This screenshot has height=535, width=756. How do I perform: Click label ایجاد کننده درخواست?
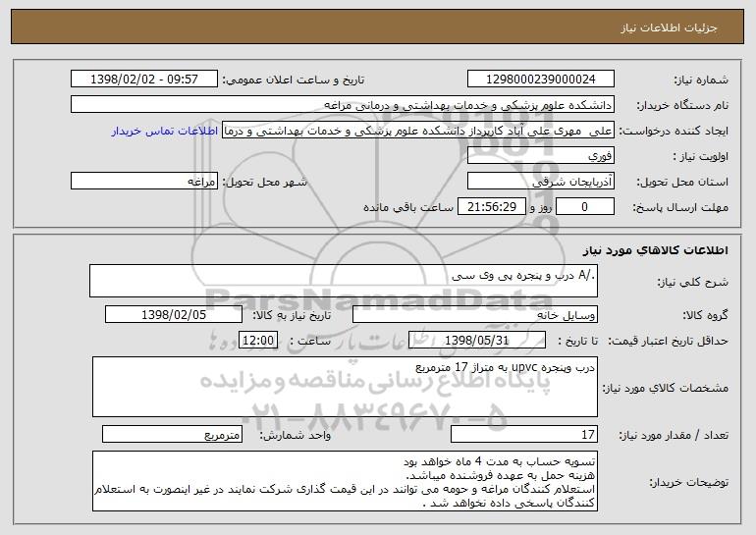point(674,131)
